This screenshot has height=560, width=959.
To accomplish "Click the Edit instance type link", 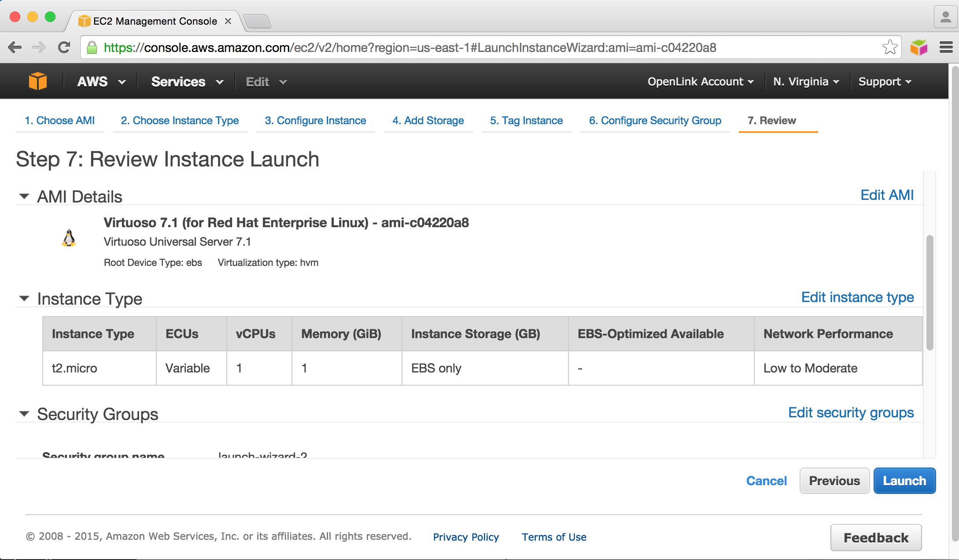I will [x=857, y=297].
